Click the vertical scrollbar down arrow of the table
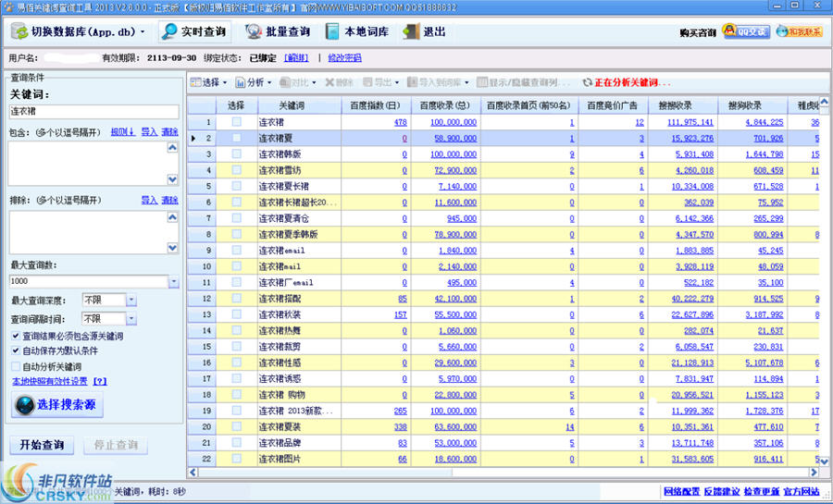 coord(824,461)
